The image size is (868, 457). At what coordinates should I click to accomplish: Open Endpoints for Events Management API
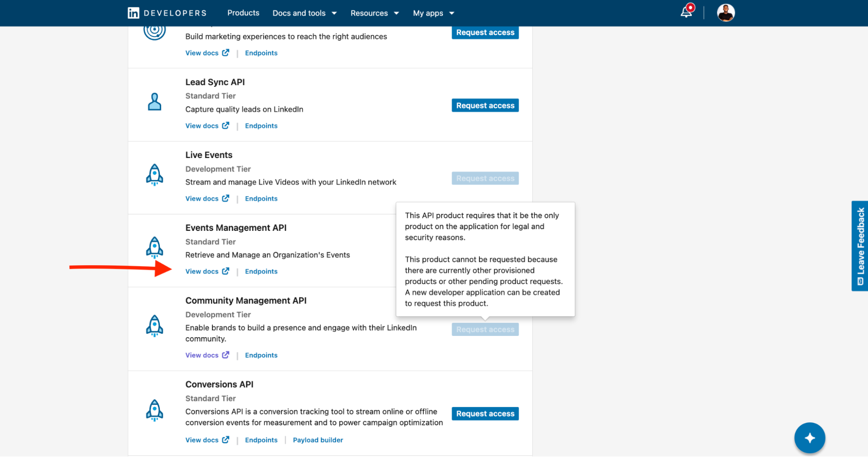point(261,272)
